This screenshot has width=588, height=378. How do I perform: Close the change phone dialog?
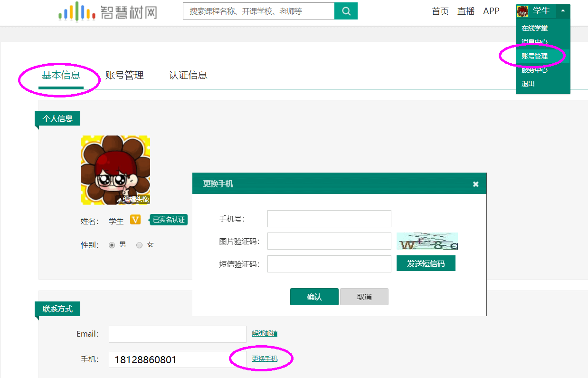(x=475, y=184)
